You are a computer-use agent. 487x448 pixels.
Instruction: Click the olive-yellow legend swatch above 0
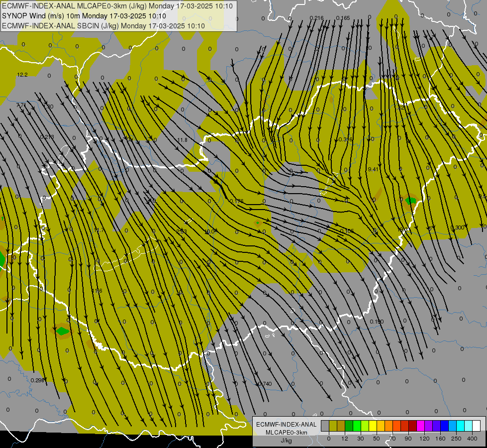[x=333, y=426]
